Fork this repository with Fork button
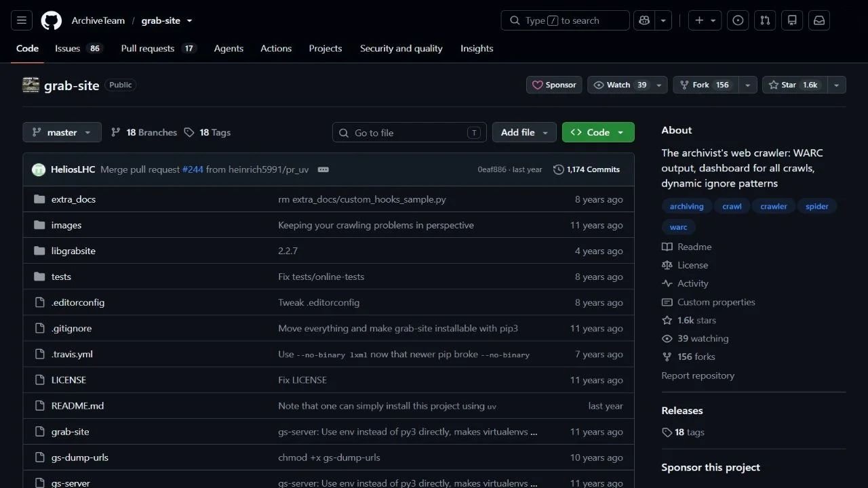This screenshot has height=488, width=868. click(x=705, y=85)
